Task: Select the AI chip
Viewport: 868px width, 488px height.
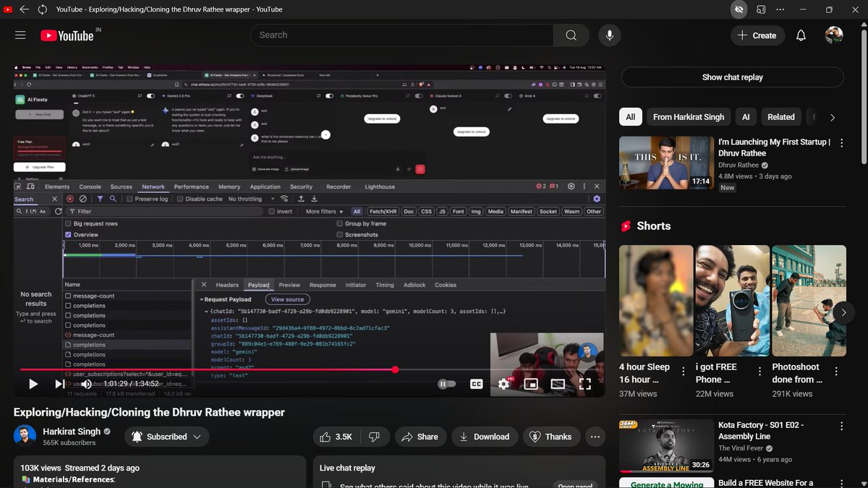Action: click(746, 117)
